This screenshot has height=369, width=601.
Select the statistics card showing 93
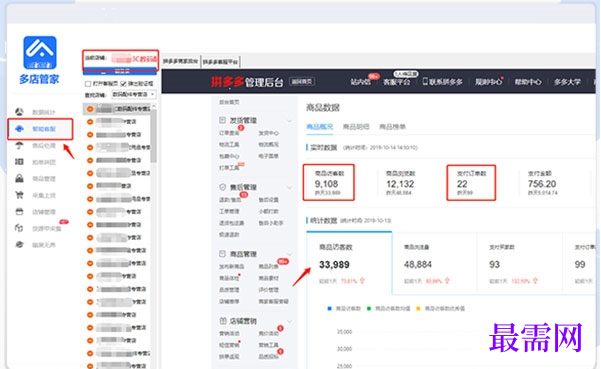[520, 263]
